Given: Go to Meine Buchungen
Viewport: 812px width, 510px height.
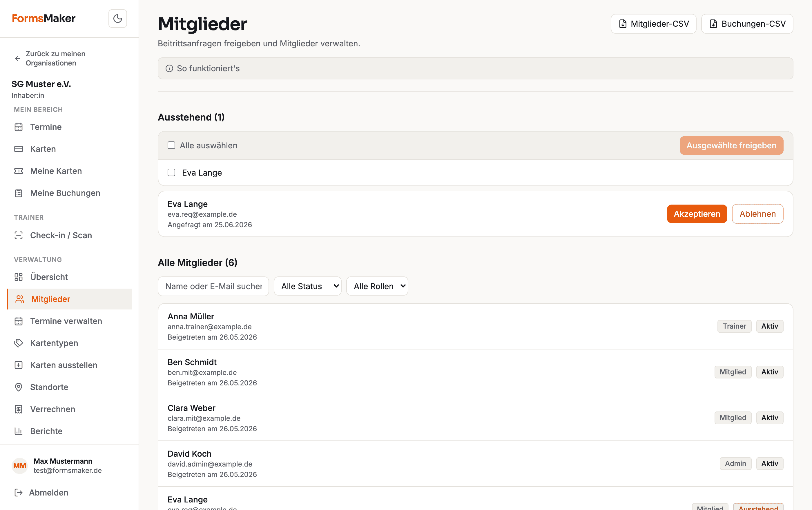Looking at the screenshot, I should 70,193.
